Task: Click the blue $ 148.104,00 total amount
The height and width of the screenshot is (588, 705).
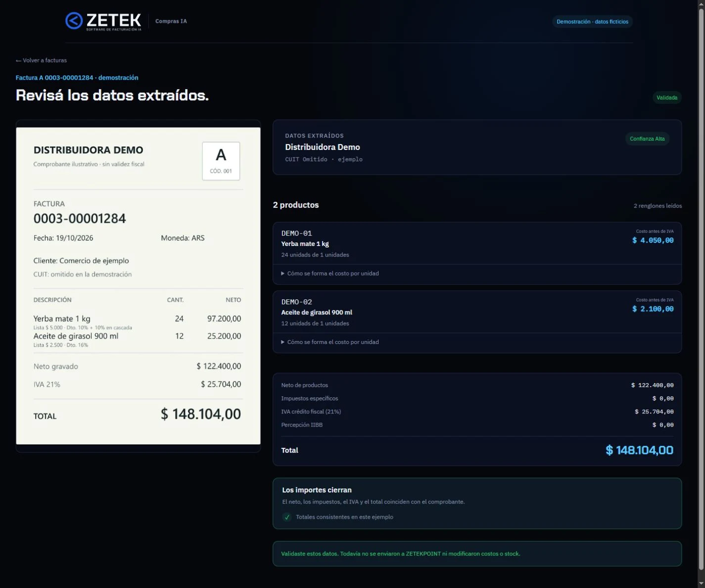Action: pos(640,450)
